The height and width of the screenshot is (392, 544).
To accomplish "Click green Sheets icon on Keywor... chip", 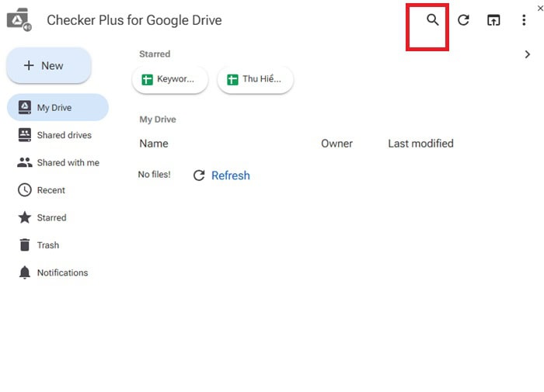I will [x=147, y=79].
